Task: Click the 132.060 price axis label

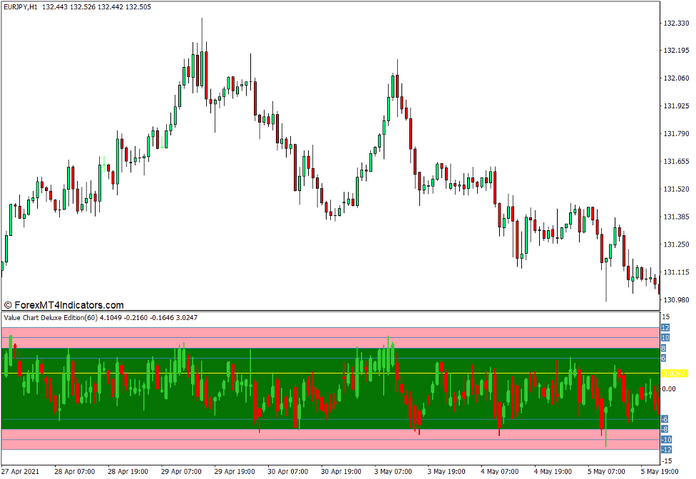Action: pyautogui.click(x=676, y=78)
